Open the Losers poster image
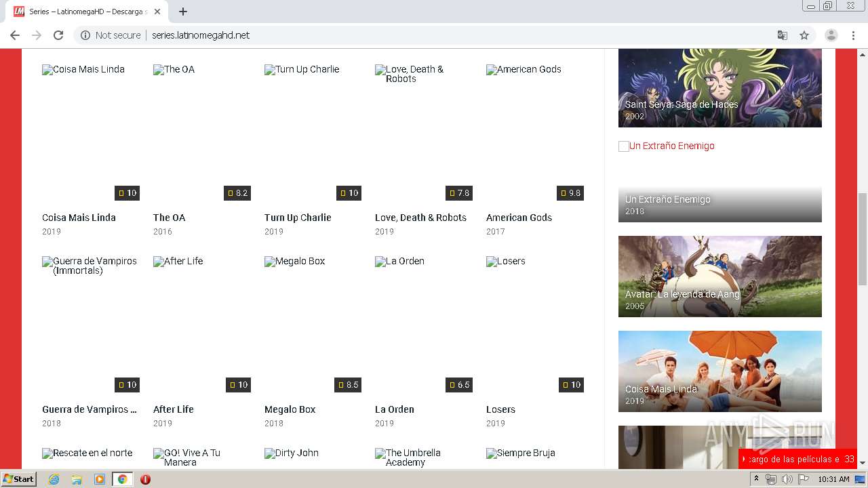 click(x=535, y=324)
